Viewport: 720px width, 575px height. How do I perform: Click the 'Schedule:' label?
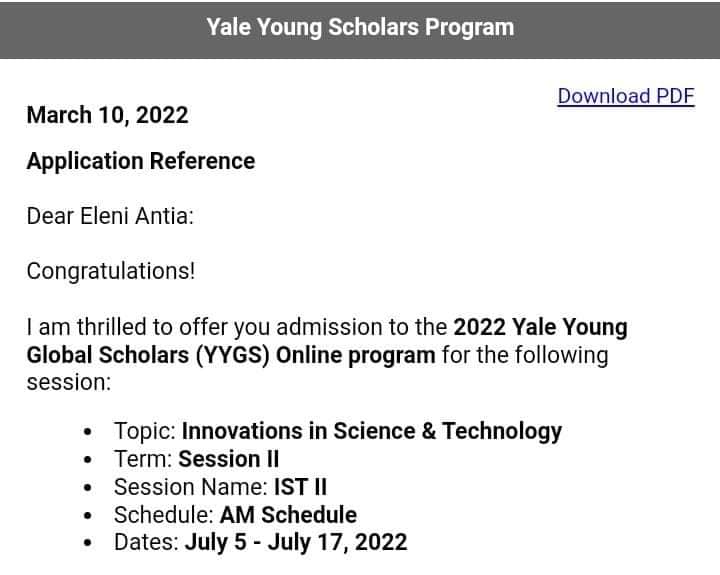point(164,515)
